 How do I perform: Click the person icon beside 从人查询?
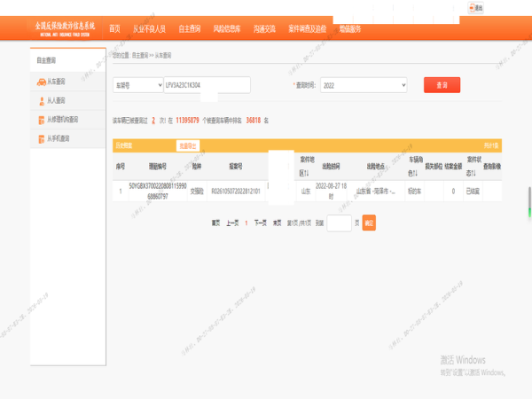(x=42, y=101)
